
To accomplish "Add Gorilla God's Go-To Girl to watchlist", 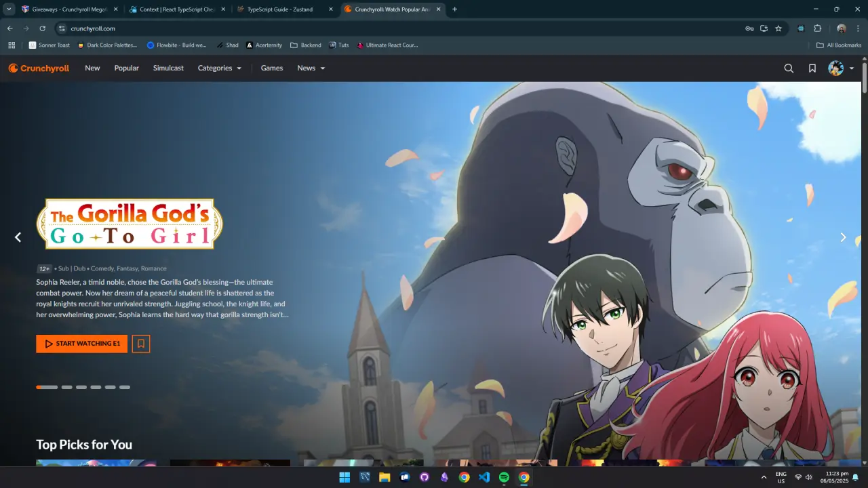I will coord(141,344).
